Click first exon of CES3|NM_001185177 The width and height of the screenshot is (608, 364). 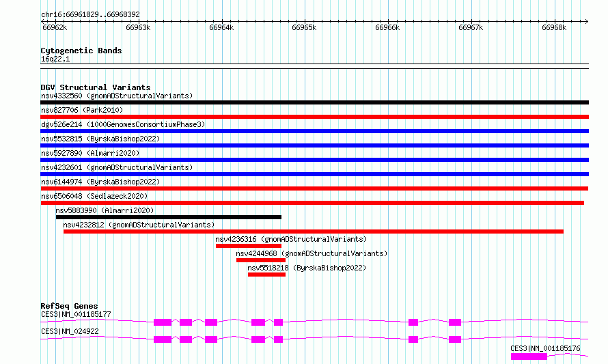point(163,322)
